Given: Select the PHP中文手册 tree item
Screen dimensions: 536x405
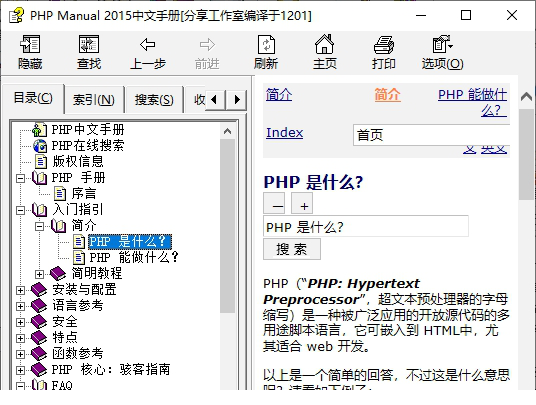Looking at the screenshot, I should tap(88, 130).
